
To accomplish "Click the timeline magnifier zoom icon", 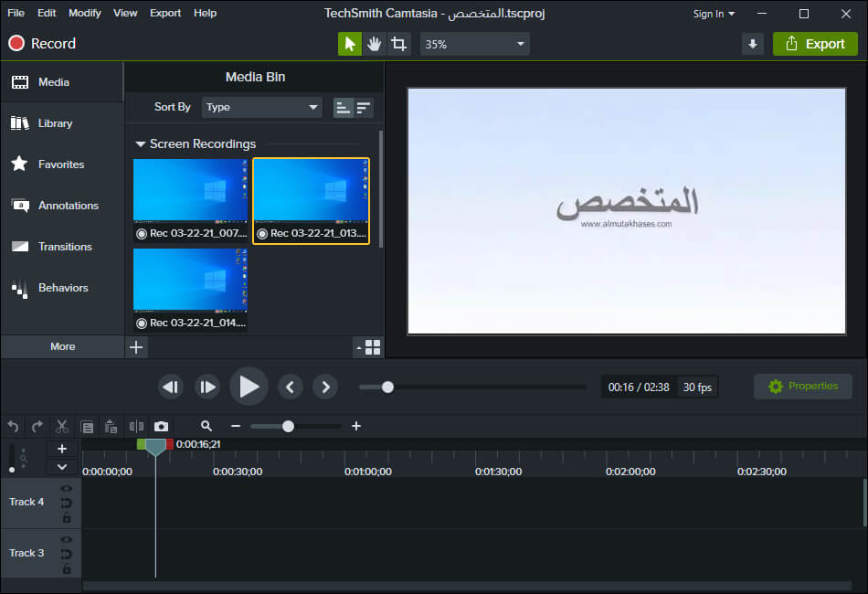I will [206, 426].
